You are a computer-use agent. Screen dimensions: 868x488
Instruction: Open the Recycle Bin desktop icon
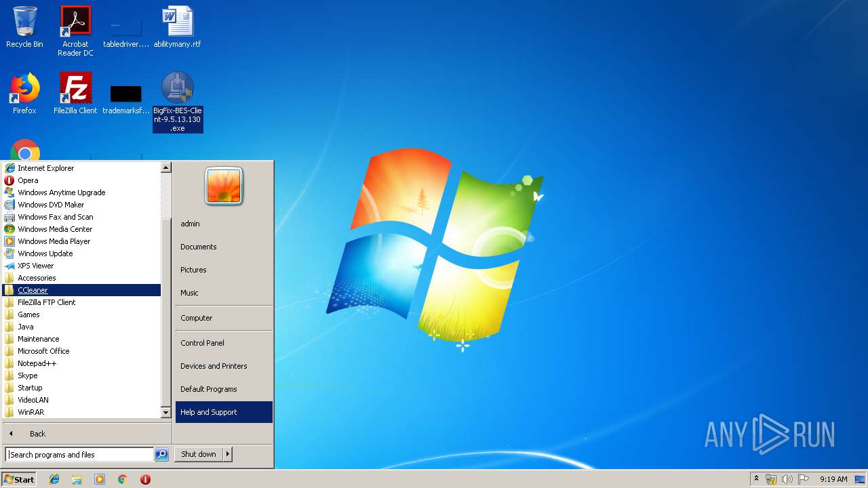coord(24,28)
